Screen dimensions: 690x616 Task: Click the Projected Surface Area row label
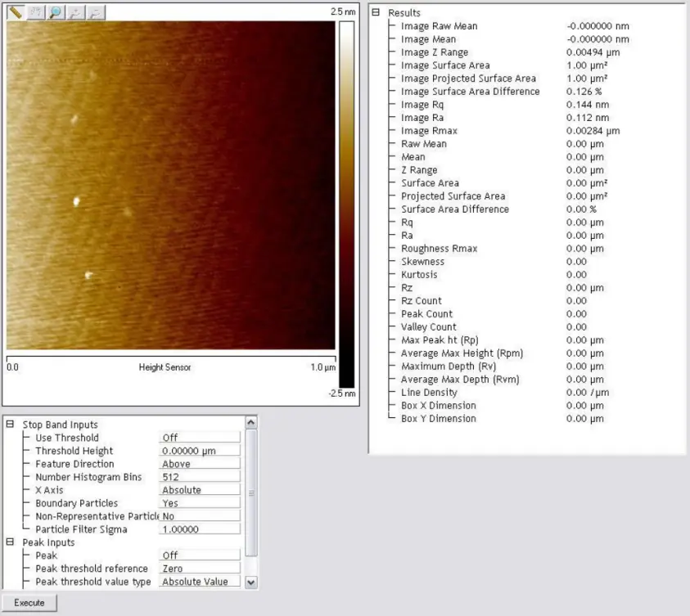453,196
